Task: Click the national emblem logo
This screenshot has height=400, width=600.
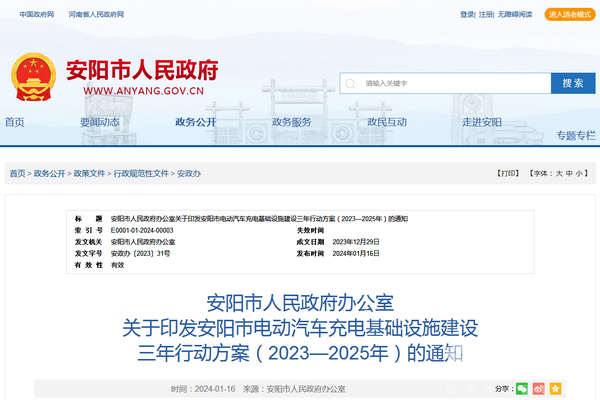Action: (x=33, y=76)
